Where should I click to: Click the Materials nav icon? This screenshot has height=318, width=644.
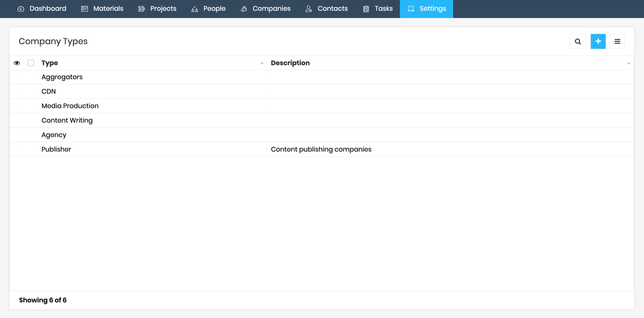85,9
